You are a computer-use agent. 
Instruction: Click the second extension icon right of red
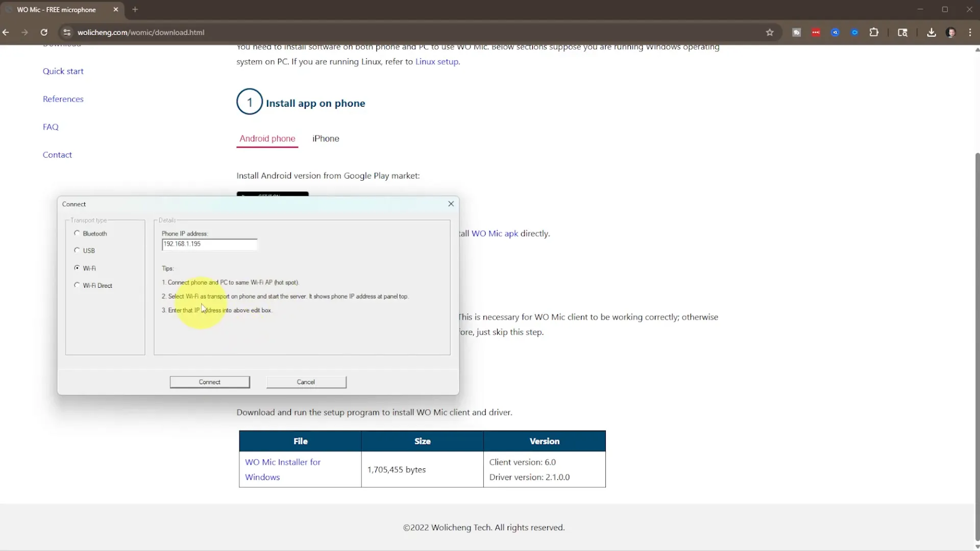(x=854, y=32)
